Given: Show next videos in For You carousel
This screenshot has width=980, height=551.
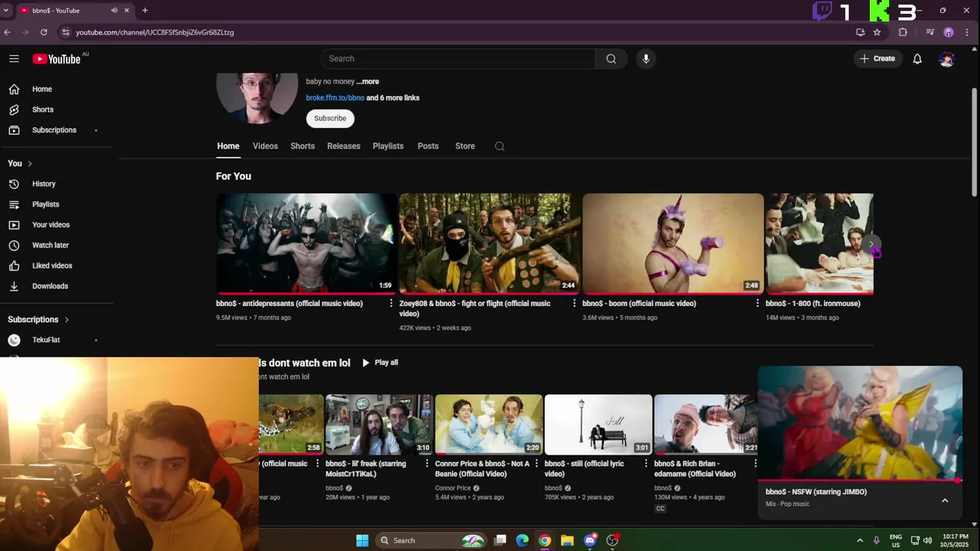Looking at the screenshot, I should coord(871,244).
